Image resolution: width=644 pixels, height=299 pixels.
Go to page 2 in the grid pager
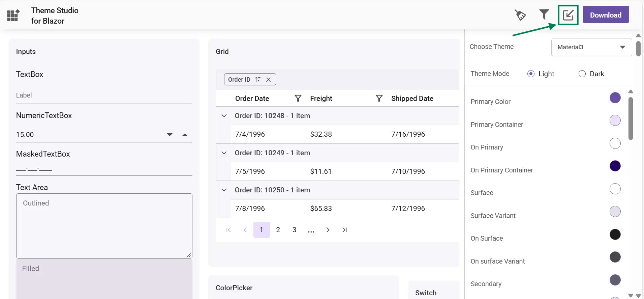coord(278,230)
